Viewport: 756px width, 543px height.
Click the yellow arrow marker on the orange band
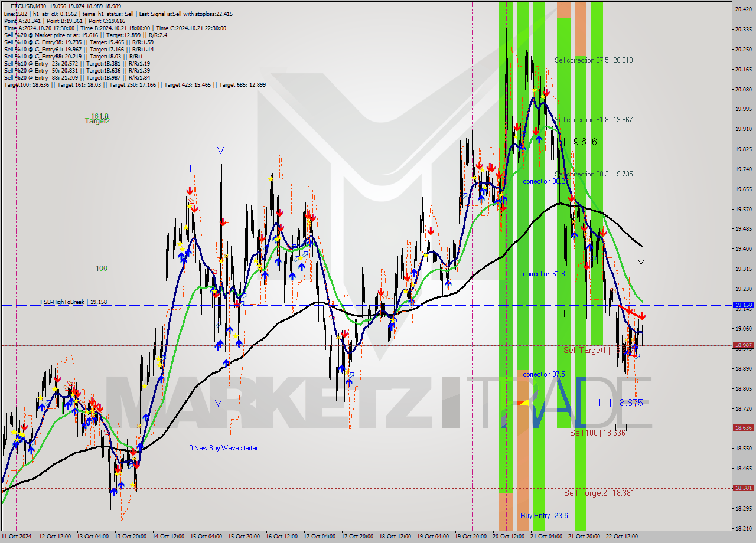523,403
